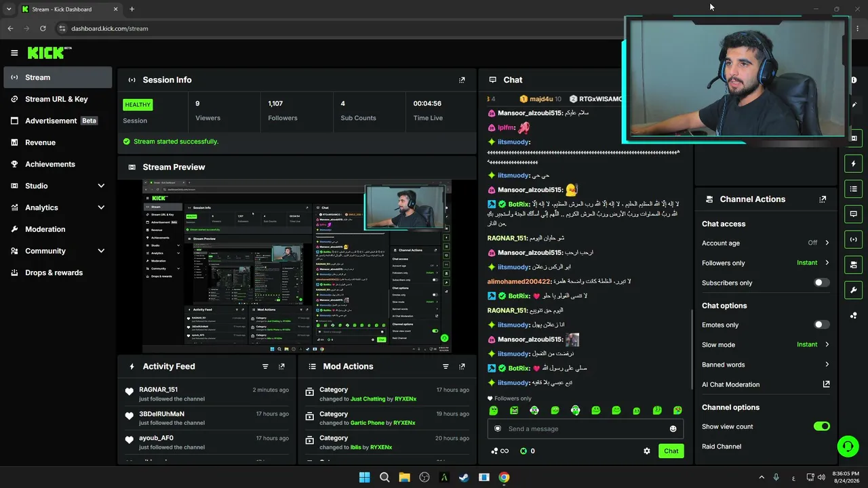The height and width of the screenshot is (488, 868).
Task: Click the wrench icon in right sidebar
Action: 854,290
